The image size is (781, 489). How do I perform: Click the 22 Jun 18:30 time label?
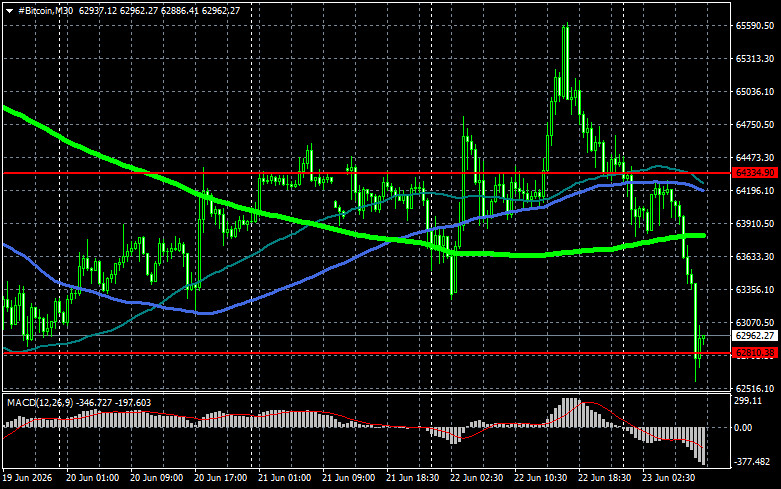(x=605, y=478)
